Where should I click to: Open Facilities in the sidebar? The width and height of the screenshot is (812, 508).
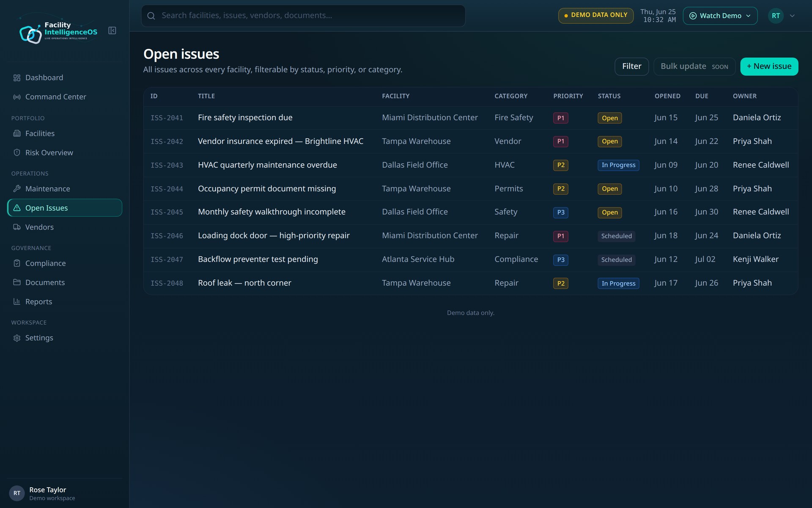65,133
